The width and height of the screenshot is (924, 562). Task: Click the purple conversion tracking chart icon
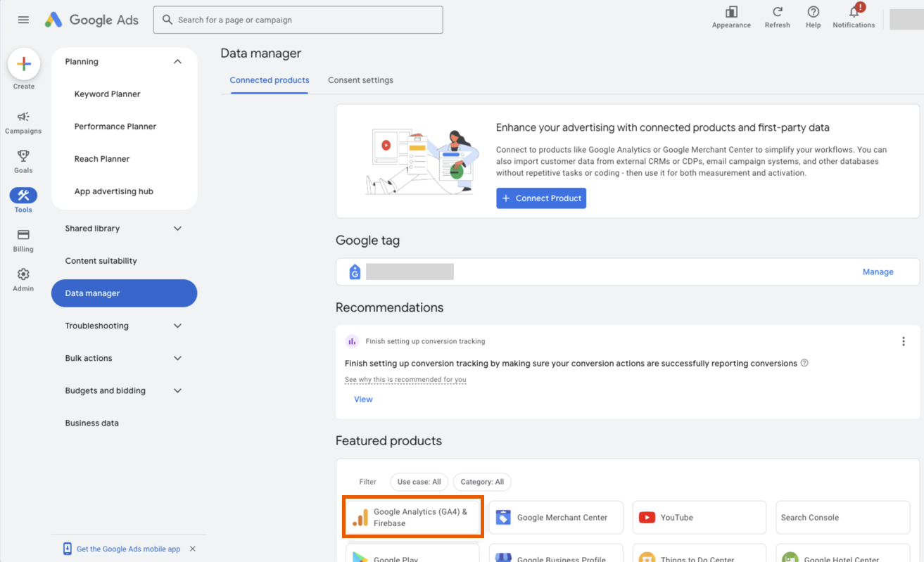click(x=352, y=341)
